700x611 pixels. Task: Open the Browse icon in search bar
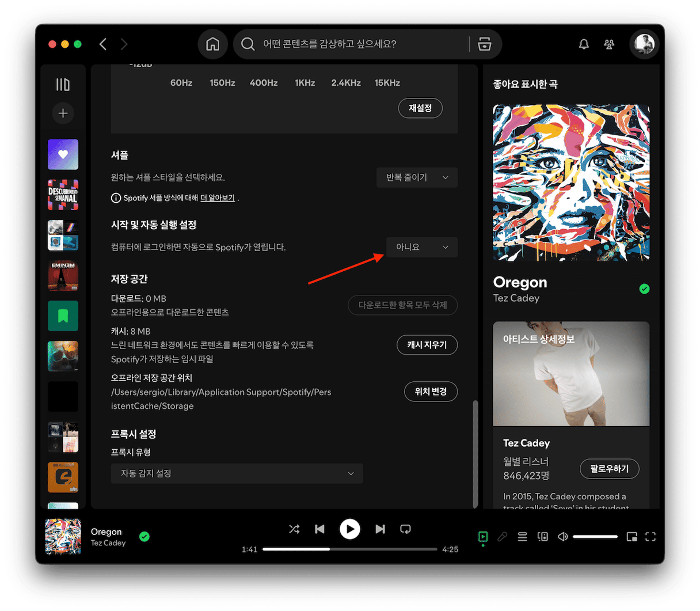point(485,44)
